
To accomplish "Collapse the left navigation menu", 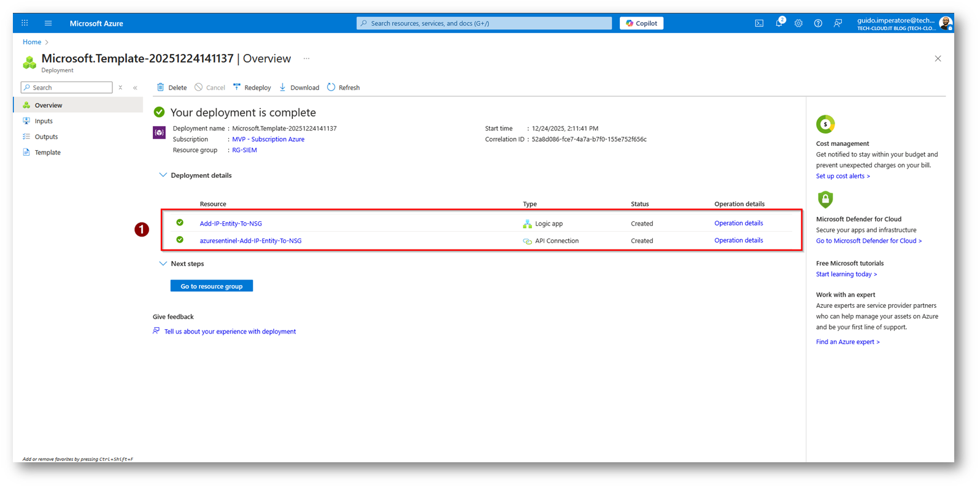I will 135,88.
